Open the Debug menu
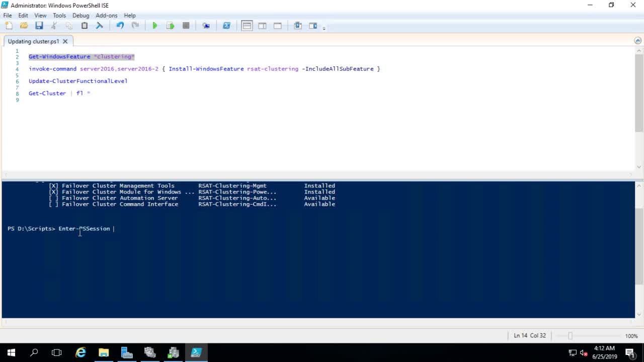This screenshot has width=644, height=362. coord(80,16)
